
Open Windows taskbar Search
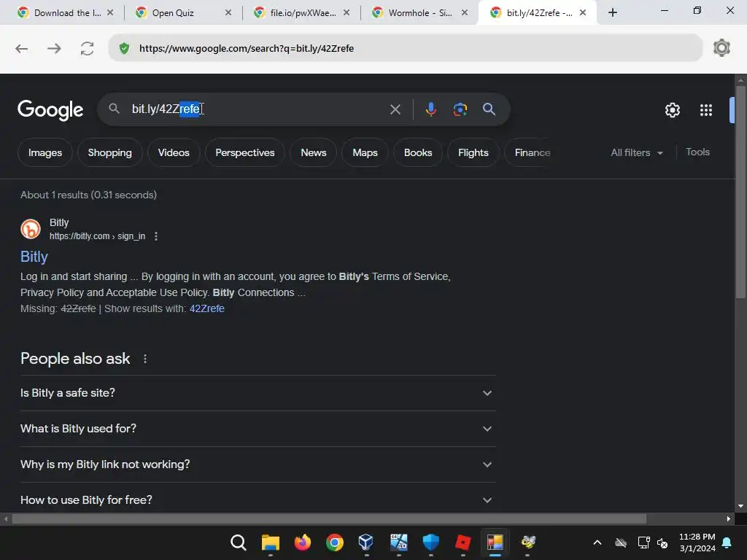coord(239,542)
